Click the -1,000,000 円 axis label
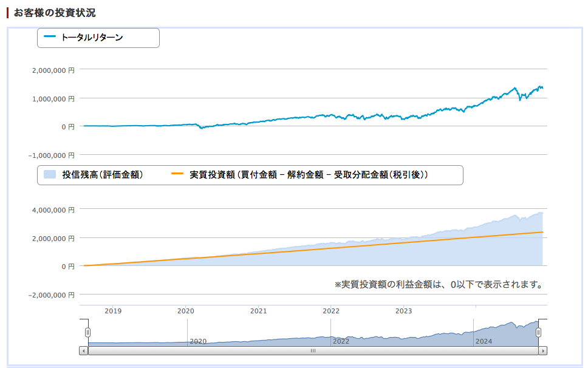The height and width of the screenshot is (368, 588). coord(52,155)
